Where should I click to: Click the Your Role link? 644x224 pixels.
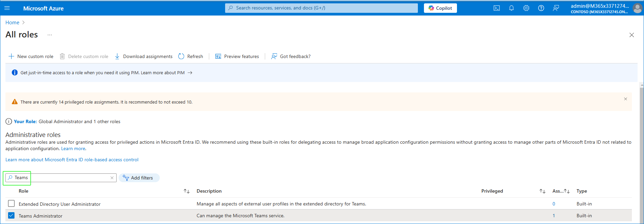[x=25, y=121]
